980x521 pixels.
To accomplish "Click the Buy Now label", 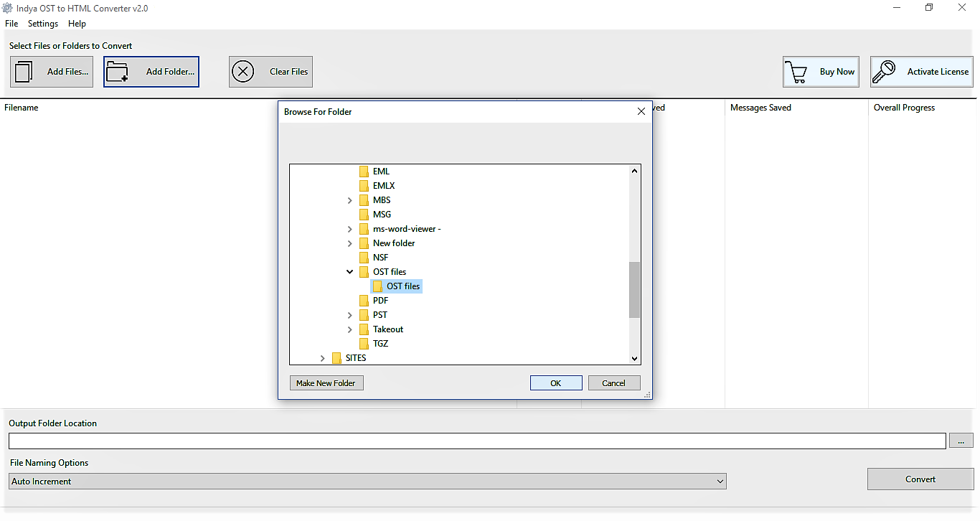I will click(837, 72).
